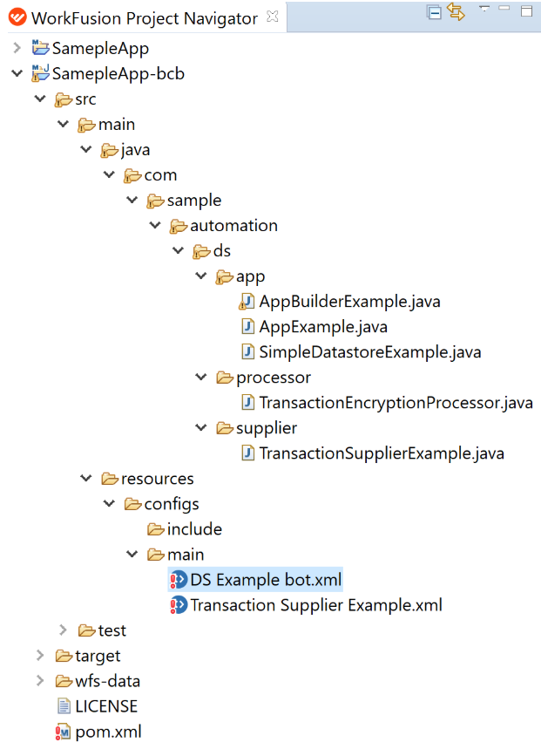541x756 pixels.
Task: Open the View Menu dropdown triangle
Action: click(484, 8)
